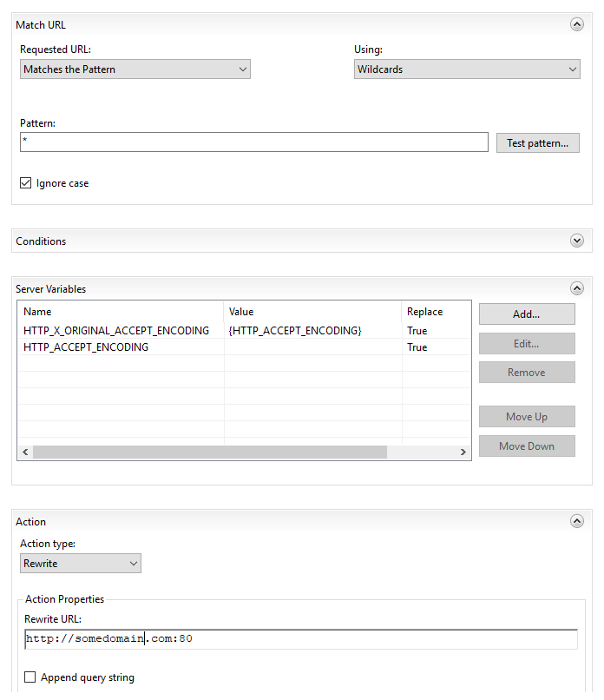Screen dimensions: 604x700
Task: Expand the Conditions section
Action: 577,241
